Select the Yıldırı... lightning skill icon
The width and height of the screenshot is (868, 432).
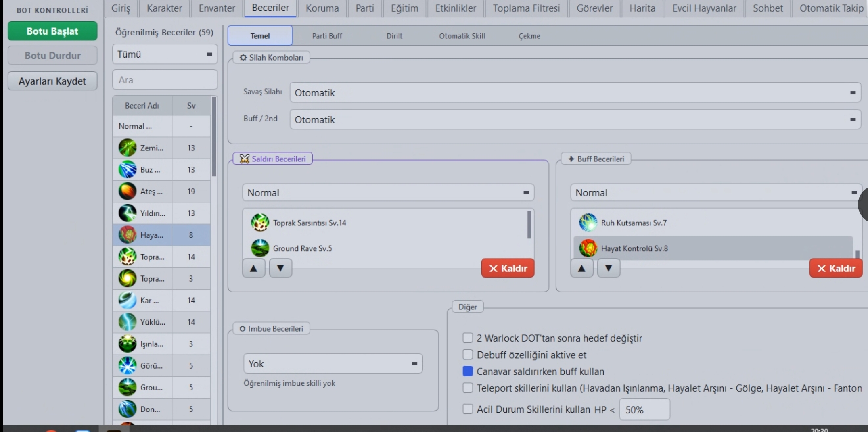tap(128, 213)
